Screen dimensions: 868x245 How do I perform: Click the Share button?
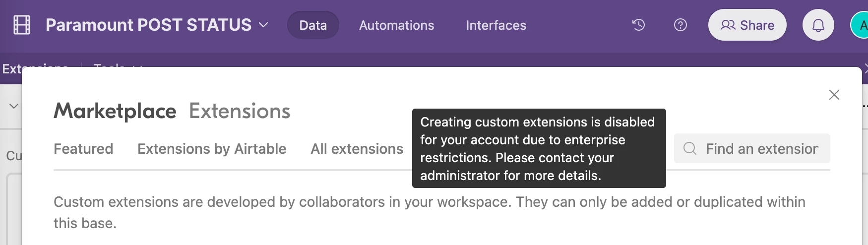coord(747,25)
